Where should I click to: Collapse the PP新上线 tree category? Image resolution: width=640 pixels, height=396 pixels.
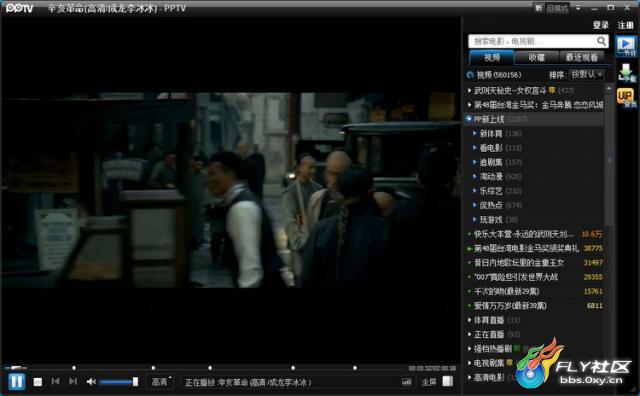[x=469, y=119]
